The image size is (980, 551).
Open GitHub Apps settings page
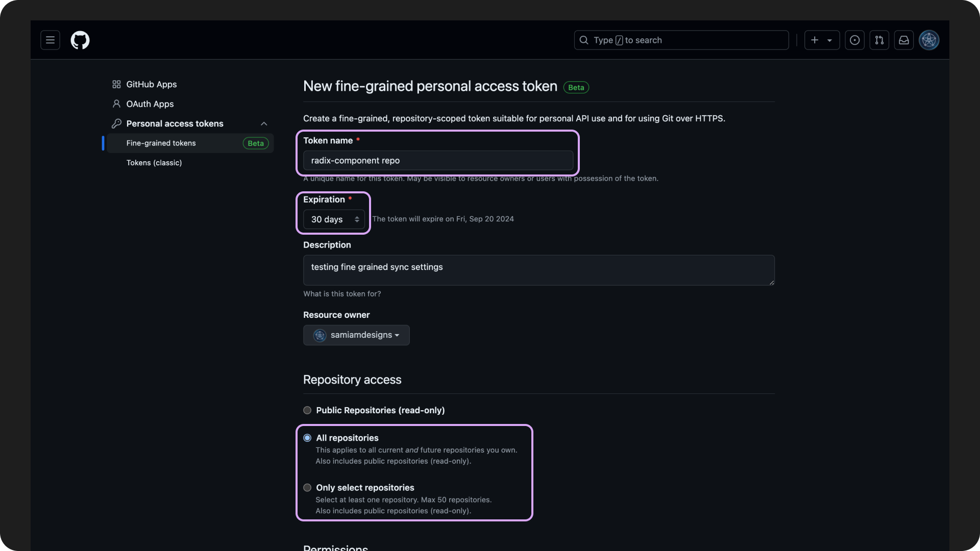tap(152, 84)
